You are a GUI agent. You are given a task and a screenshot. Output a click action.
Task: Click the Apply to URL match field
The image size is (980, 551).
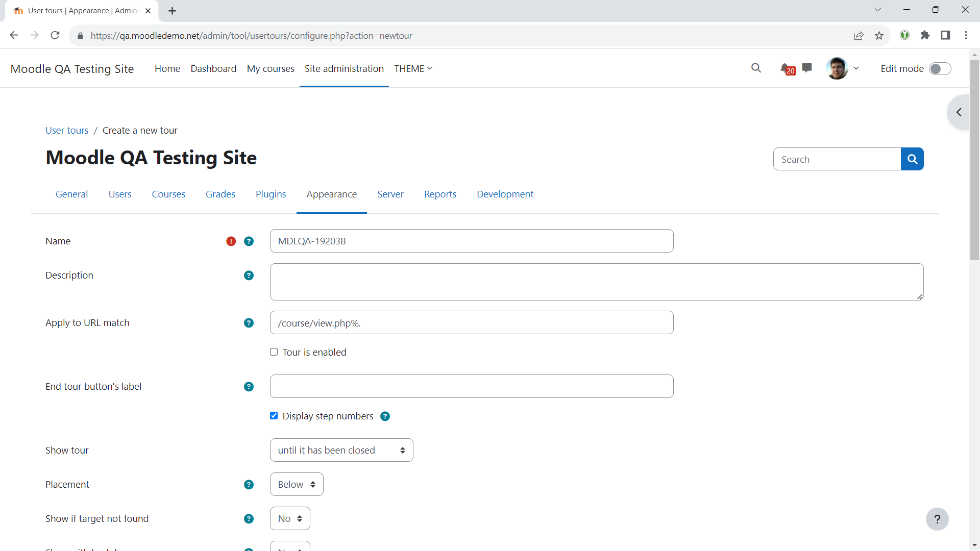pos(472,323)
